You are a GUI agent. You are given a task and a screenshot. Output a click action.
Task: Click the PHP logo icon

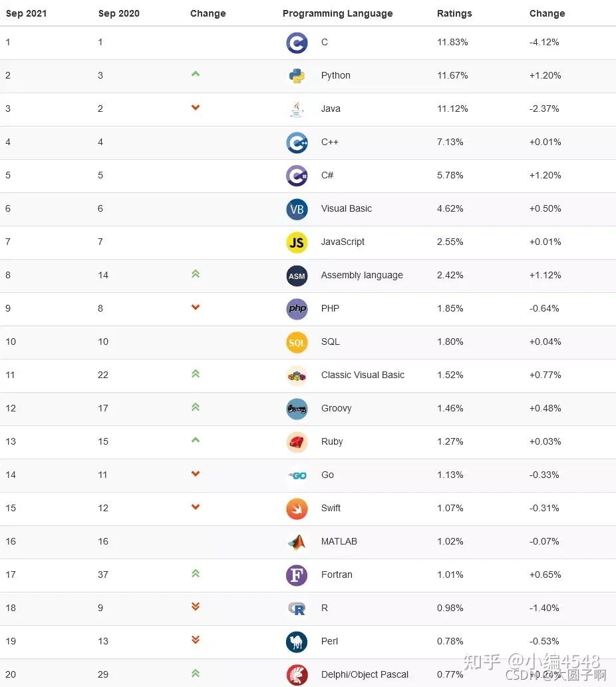click(x=297, y=309)
